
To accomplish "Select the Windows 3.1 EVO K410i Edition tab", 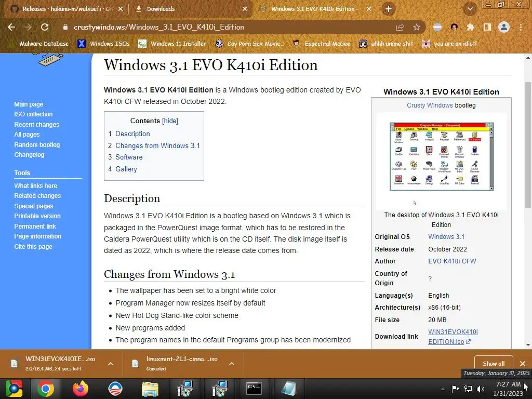I will [314, 9].
